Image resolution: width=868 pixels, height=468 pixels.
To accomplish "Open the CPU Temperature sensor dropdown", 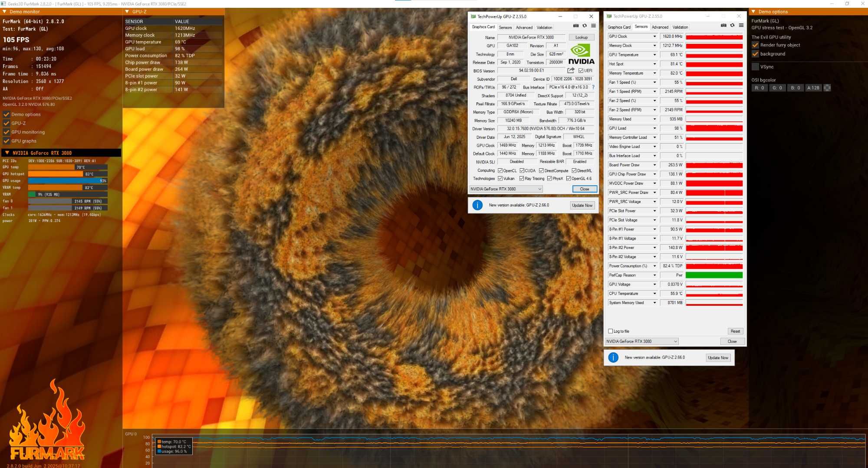I will [x=654, y=294].
